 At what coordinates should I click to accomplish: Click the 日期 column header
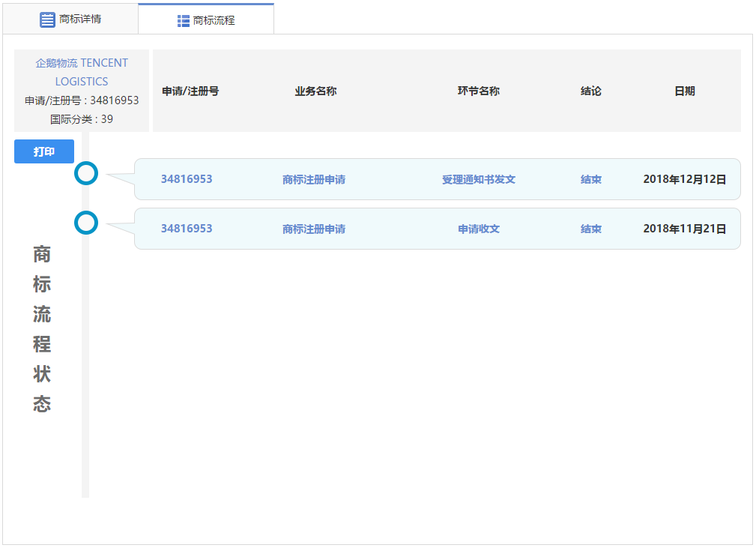click(x=685, y=91)
